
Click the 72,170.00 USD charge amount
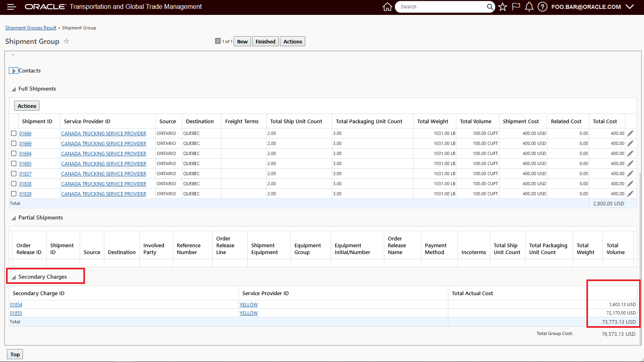[621, 313]
